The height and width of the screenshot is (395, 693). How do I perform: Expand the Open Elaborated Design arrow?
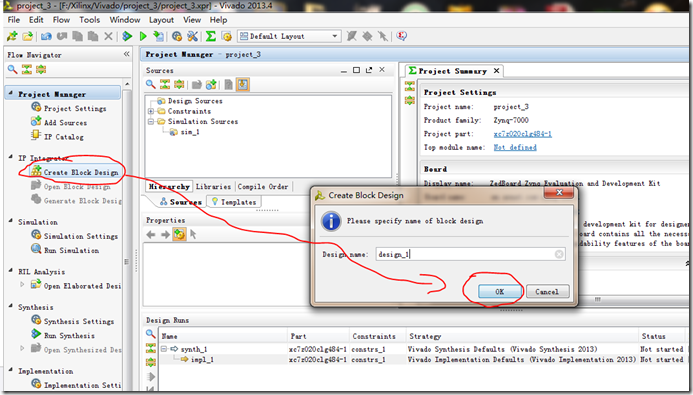click(22, 285)
